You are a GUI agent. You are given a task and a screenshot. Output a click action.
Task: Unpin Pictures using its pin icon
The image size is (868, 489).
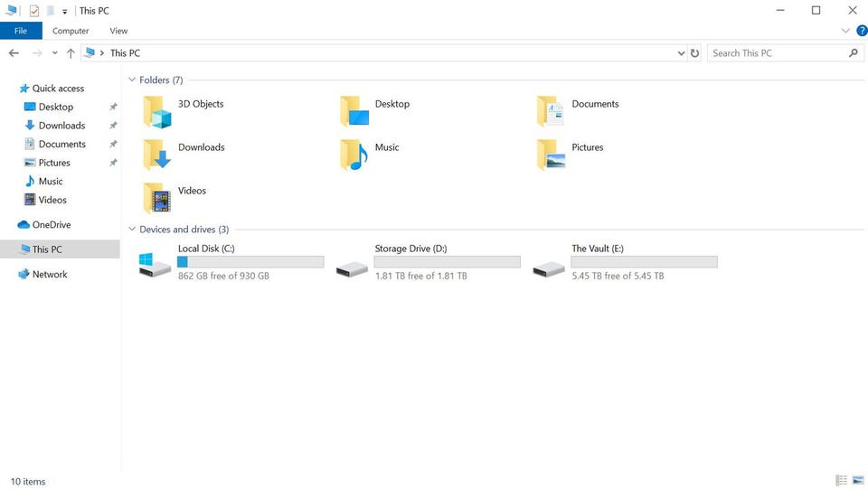[x=113, y=163]
